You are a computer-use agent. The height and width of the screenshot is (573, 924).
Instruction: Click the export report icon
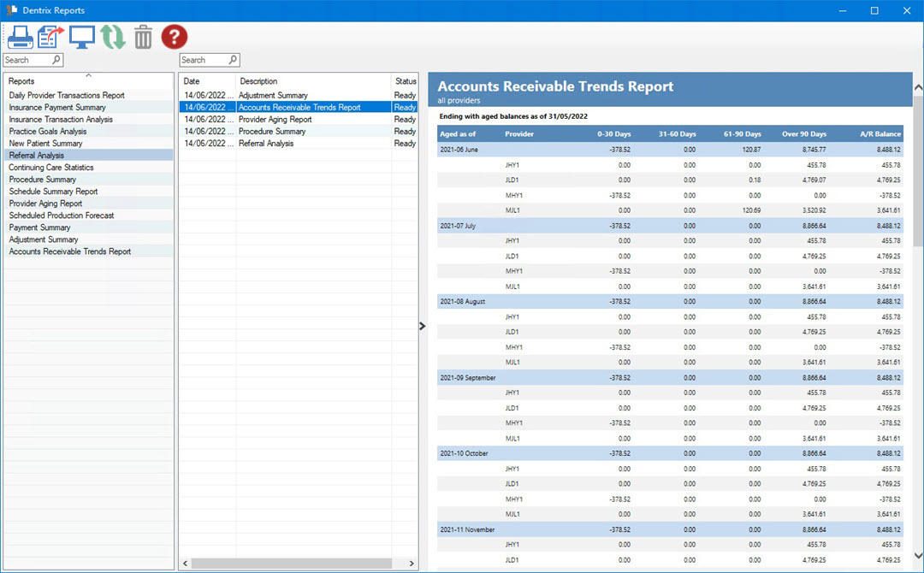50,37
